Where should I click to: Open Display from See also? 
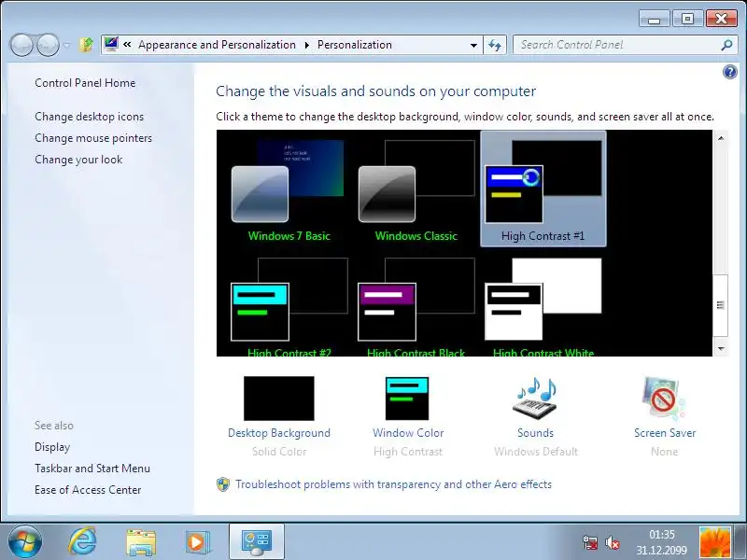pyautogui.click(x=52, y=447)
